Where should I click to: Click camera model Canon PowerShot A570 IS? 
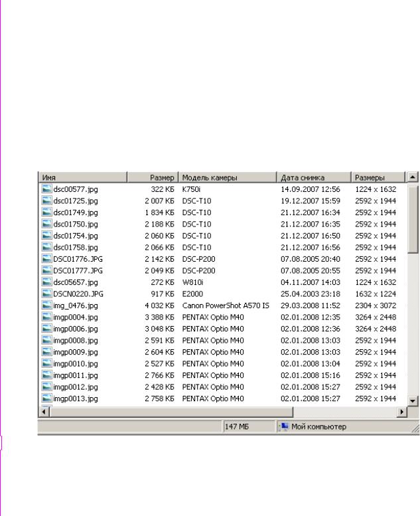pyautogui.click(x=226, y=305)
